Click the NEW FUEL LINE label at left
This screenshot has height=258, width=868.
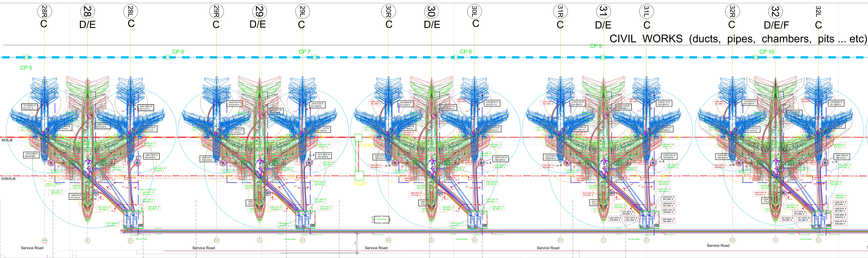[x=7, y=140]
